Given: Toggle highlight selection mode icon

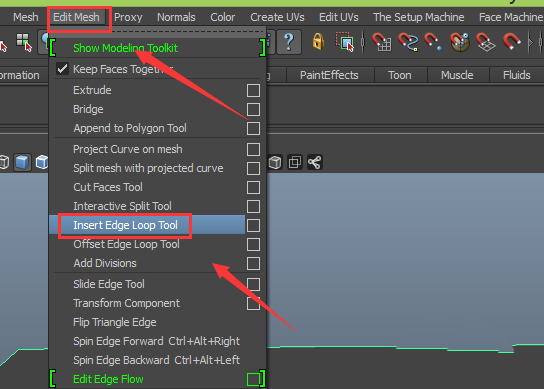Looking at the screenshot, I should point(345,42).
